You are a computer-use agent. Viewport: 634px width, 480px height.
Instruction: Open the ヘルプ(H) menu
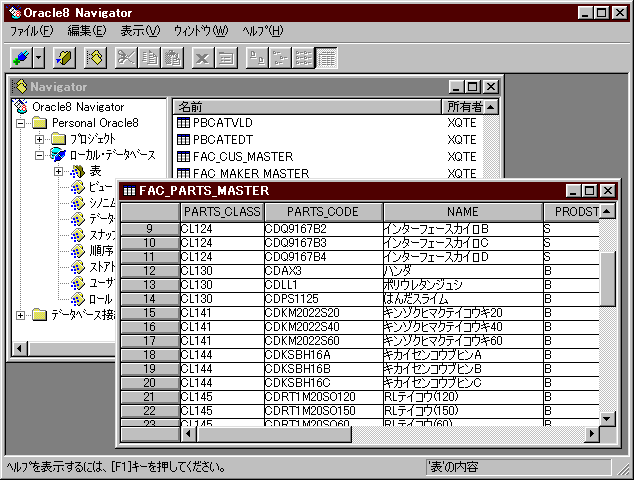(262, 31)
